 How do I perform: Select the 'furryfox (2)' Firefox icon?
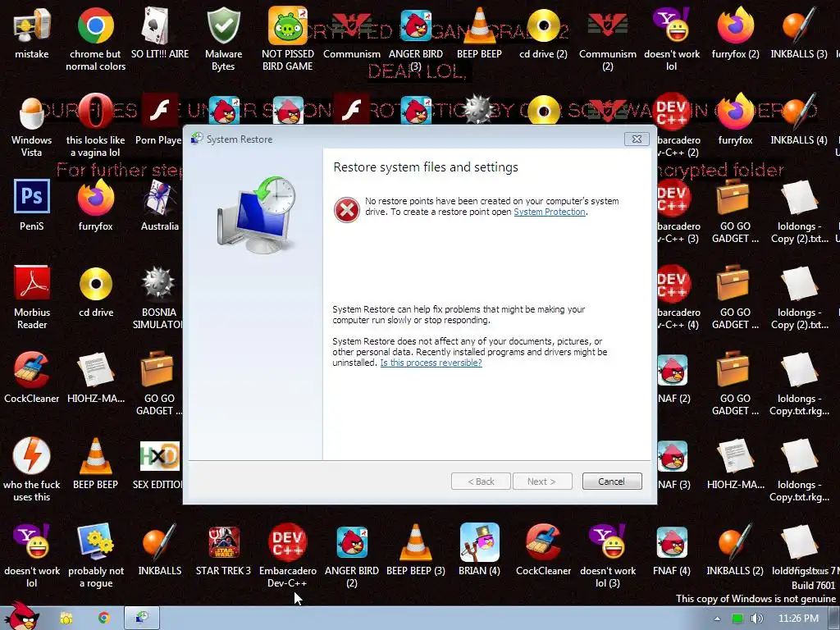736,33
